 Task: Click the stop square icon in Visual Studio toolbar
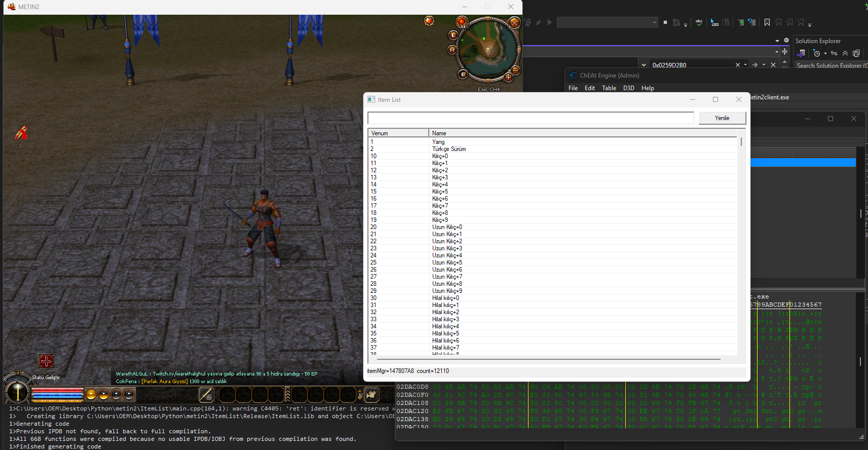(x=665, y=22)
